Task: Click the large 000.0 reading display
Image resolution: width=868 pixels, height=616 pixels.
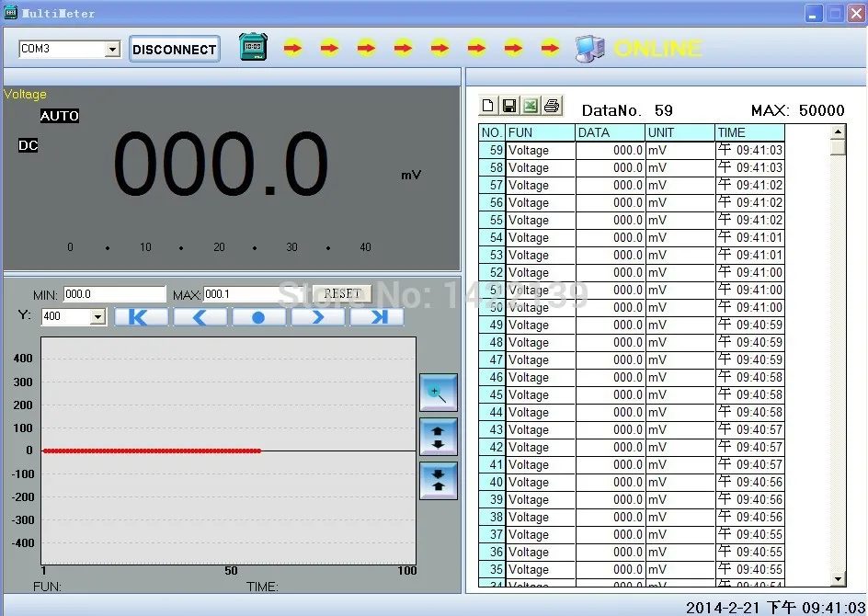Action: pyautogui.click(x=221, y=164)
